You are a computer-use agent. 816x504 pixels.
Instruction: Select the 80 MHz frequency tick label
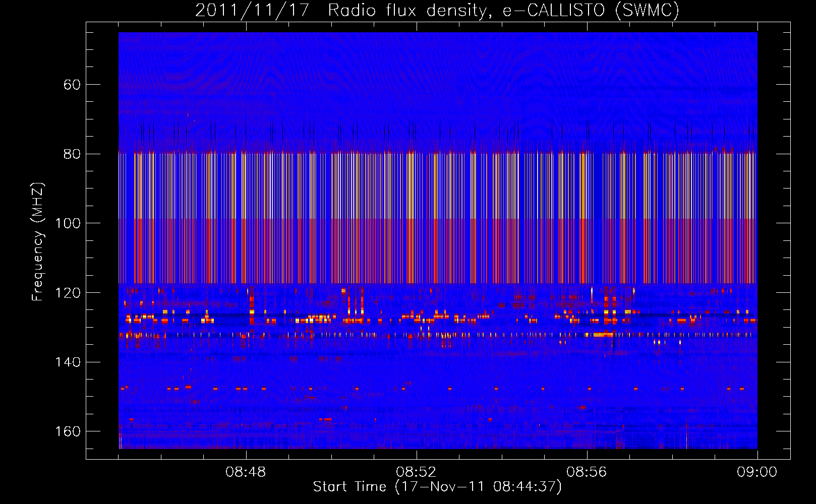[x=72, y=154]
